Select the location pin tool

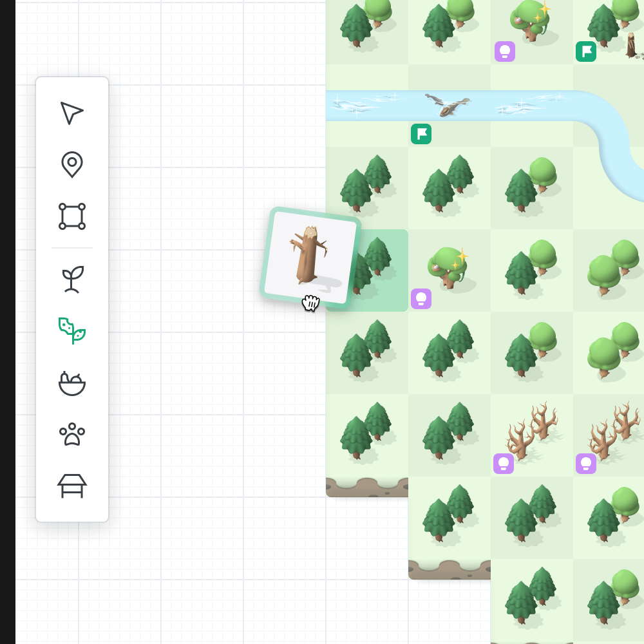(72, 164)
